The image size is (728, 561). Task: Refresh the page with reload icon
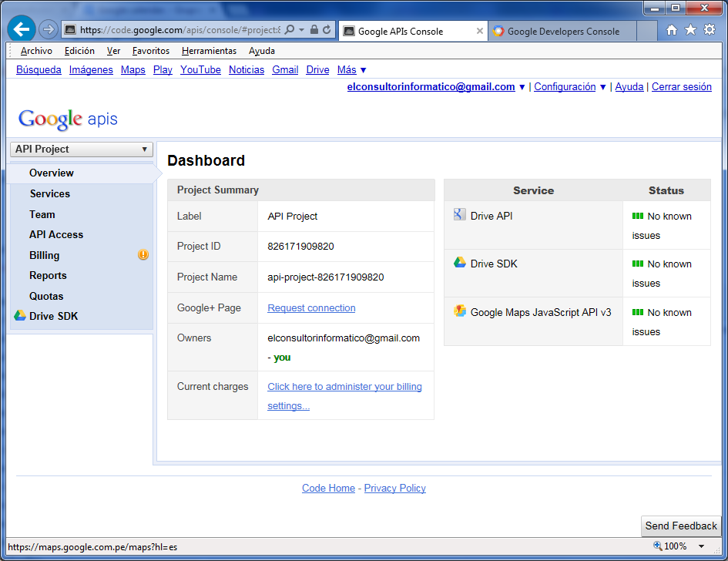click(x=327, y=30)
